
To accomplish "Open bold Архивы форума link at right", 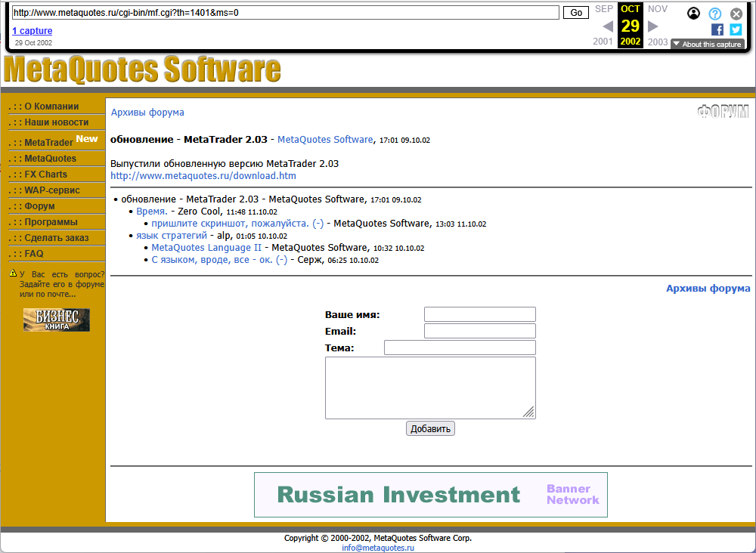I will click(x=708, y=288).
